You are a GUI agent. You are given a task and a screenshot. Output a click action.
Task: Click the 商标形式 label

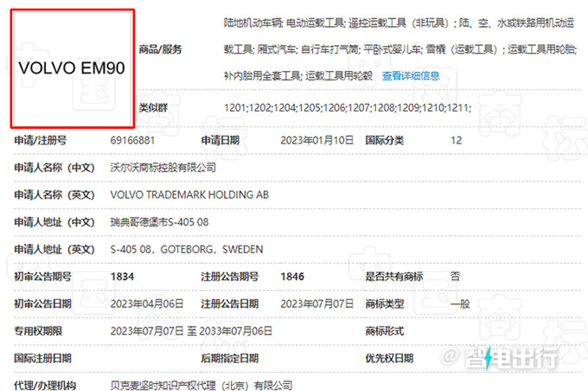[x=385, y=331]
